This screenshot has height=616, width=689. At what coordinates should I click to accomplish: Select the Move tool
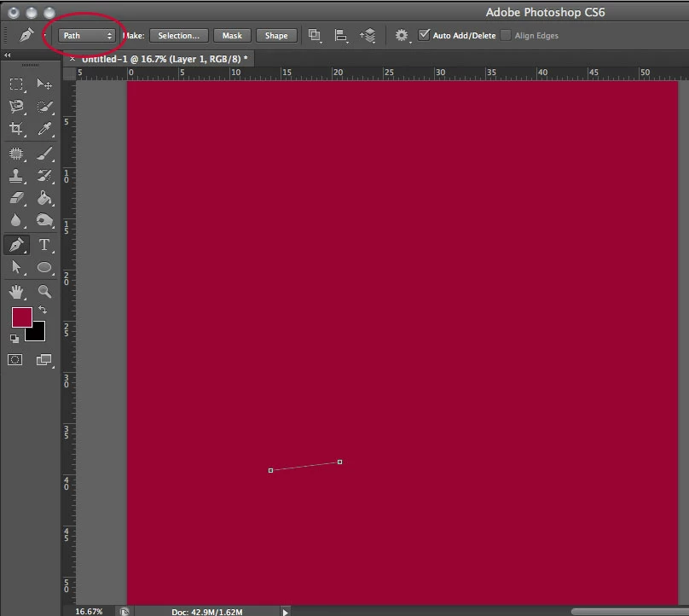44,84
